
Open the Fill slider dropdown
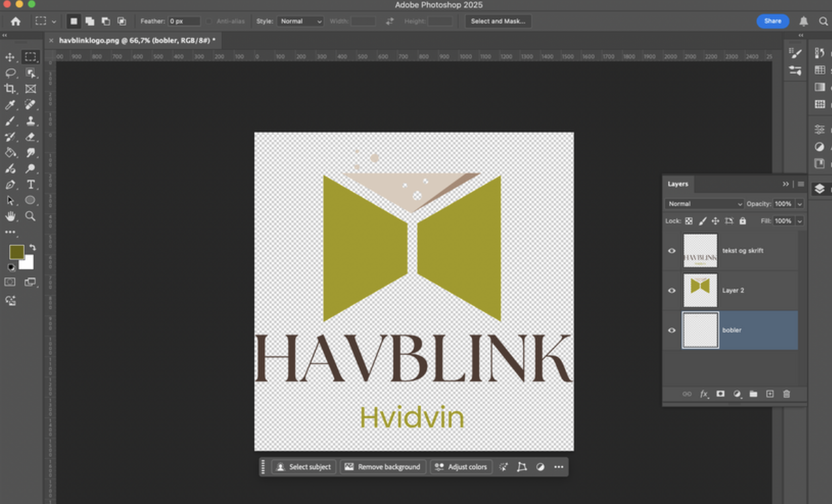800,221
